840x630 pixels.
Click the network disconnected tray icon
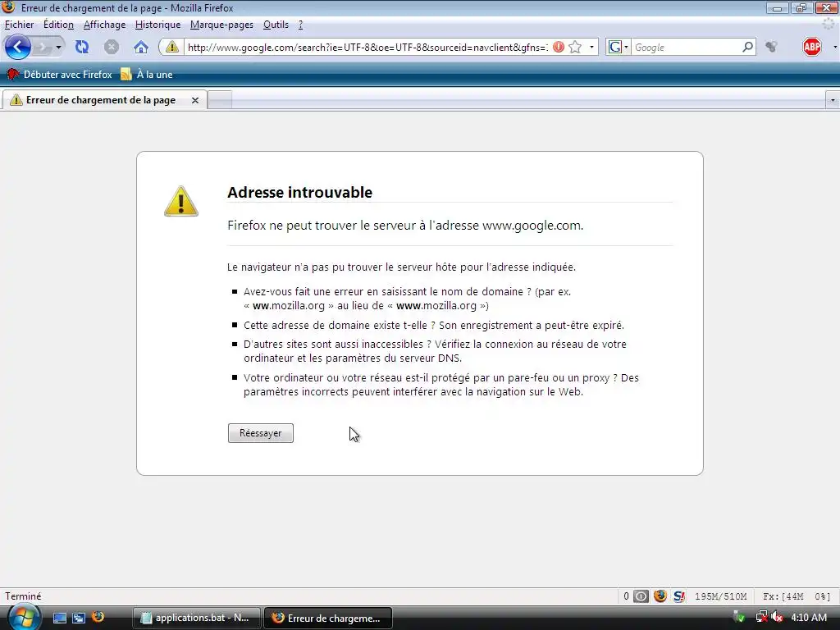click(761, 617)
